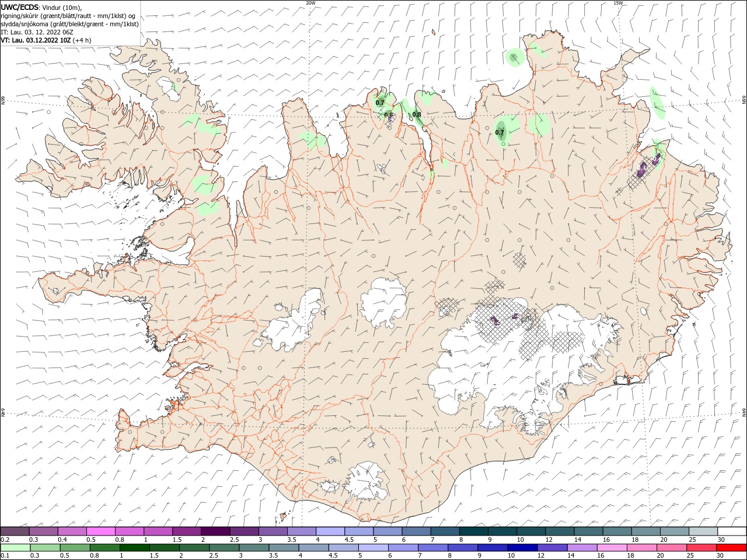Click the '0.7' value west of the 0.8 label
This screenshot has height=560, width=747.
[380, 103]
